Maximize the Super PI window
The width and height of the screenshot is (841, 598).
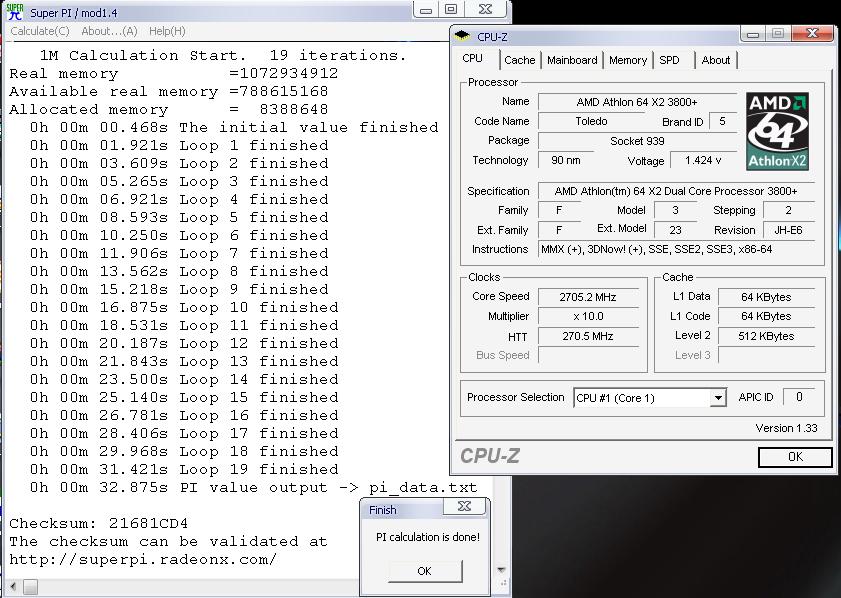[451, 10]
